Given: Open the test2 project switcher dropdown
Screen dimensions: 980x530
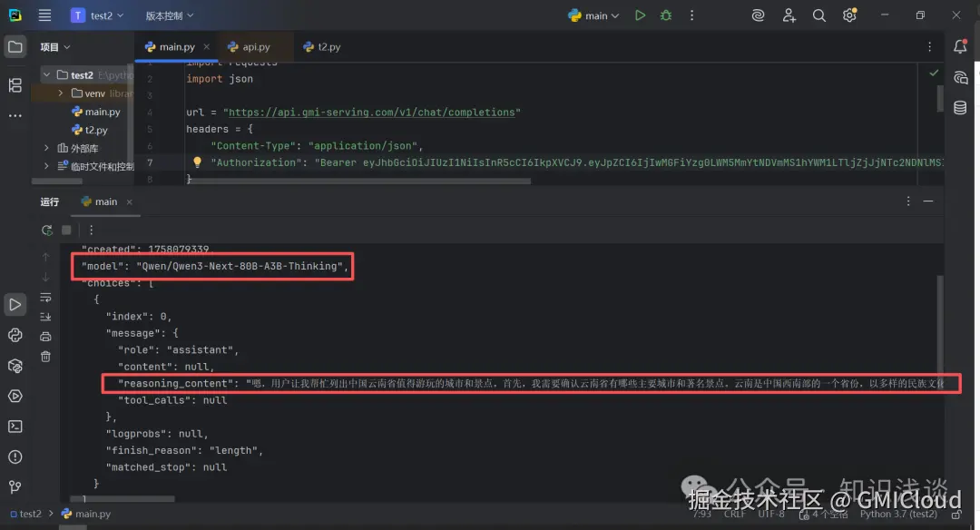Looking at the screenshot, I should tap(97, 15).
